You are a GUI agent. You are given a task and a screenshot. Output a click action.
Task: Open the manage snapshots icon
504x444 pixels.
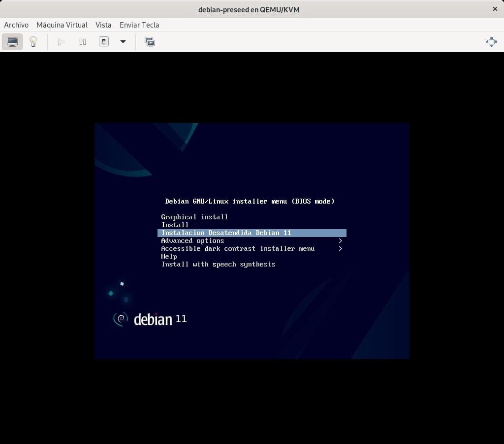[150, 42]
